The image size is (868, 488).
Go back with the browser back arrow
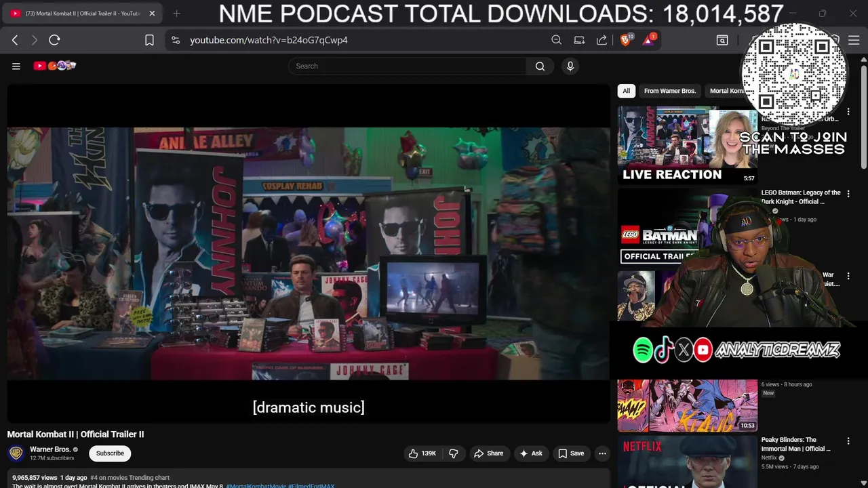point(15,40)
